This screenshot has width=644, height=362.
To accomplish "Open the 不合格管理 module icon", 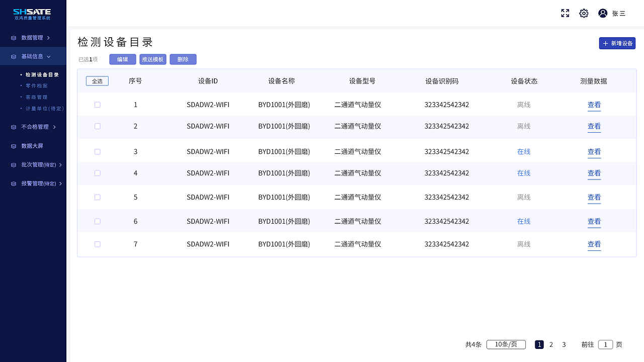I will tap(12, 127).
